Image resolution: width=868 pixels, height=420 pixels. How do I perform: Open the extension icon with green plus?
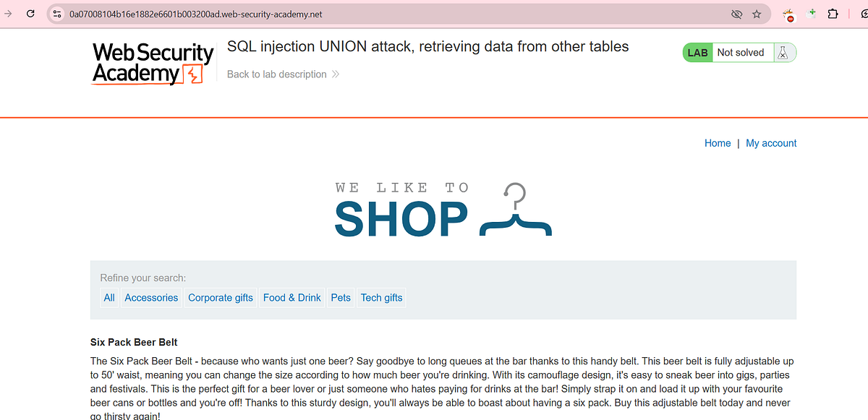[812, 13]
